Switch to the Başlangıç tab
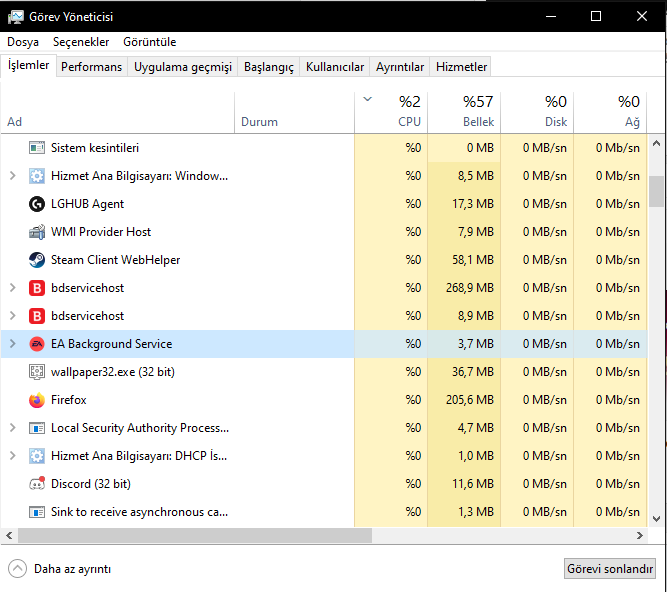 coord(269,67)
